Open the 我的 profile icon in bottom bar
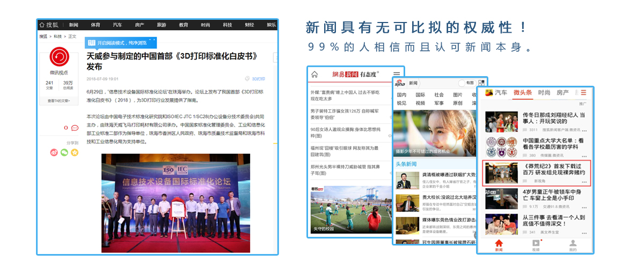Viewport: 644px width, 268px height. 573,244
